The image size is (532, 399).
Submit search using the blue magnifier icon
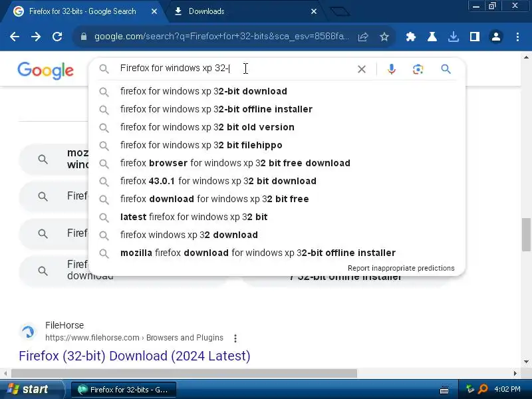coord(446,69)
